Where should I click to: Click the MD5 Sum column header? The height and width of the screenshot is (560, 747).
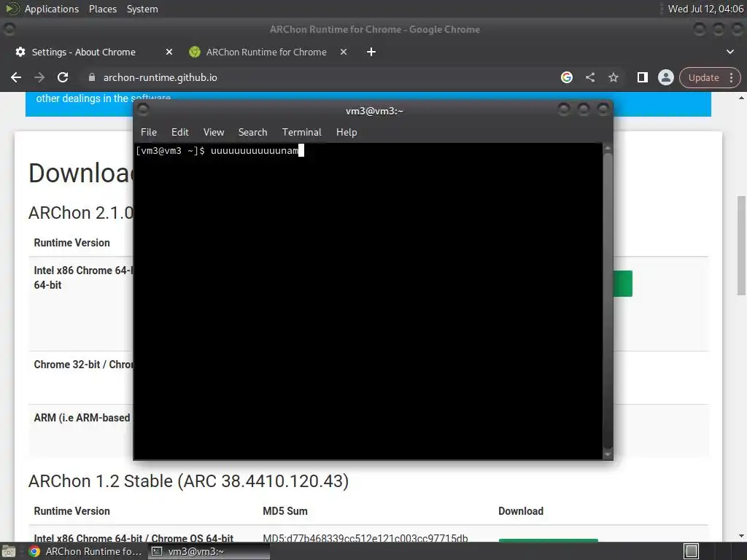pyautogui.click(x=285, y=511)
